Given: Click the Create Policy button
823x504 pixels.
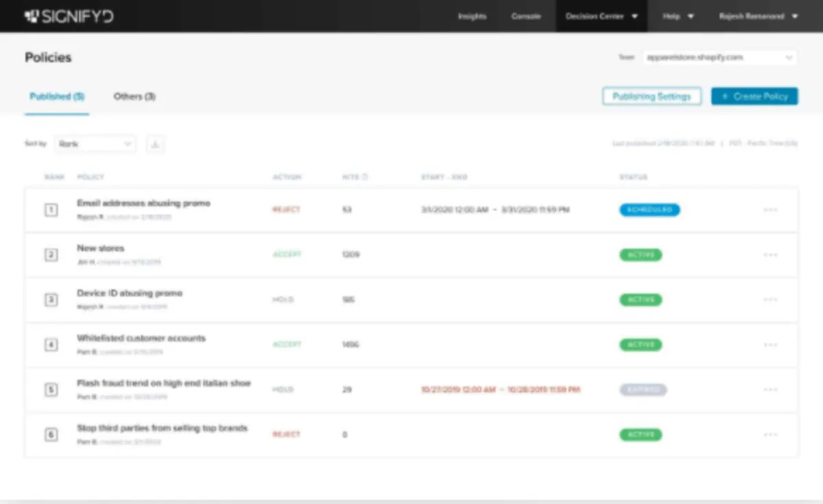Looking at the screenshot, I should pos(754,97).
